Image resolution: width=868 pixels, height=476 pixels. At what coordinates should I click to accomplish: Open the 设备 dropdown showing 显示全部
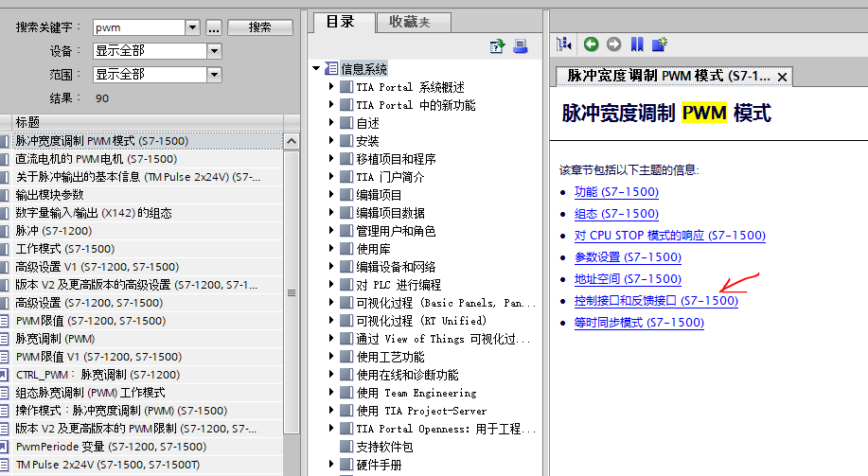pos(214,51)
